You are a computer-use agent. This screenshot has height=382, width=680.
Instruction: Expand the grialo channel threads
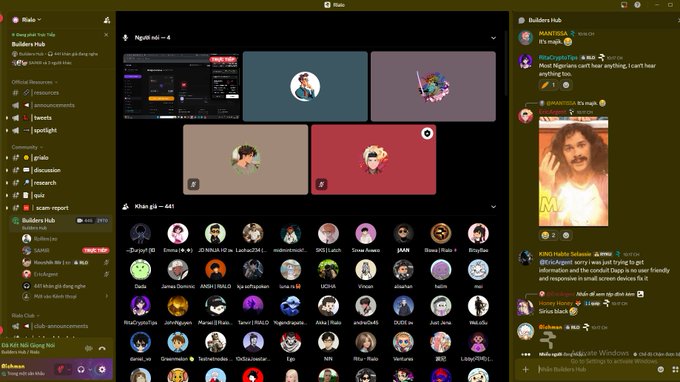coord(7,158)
